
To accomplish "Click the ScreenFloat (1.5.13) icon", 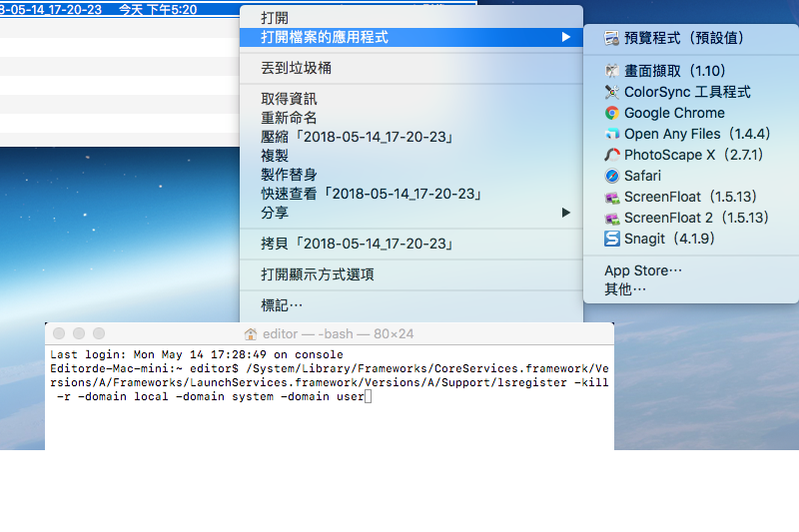I will [x=611, y=197].
